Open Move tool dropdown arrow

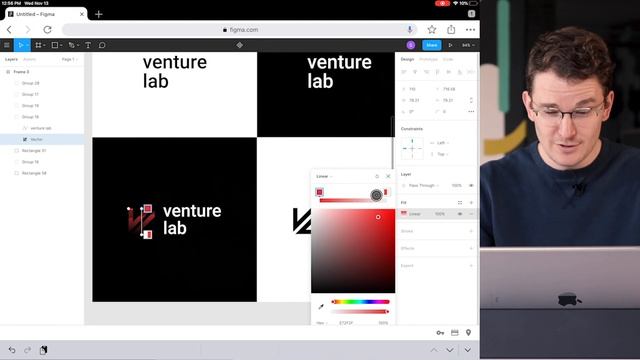pos(27,45)
